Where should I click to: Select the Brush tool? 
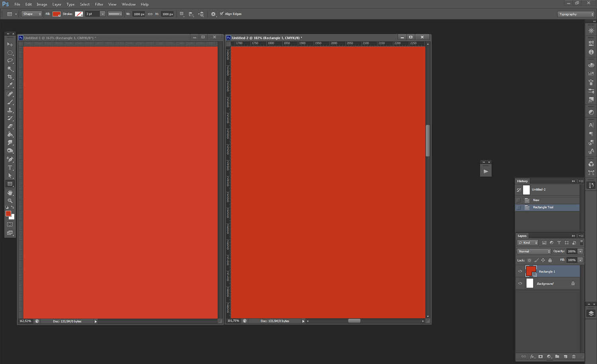point(10,102)
